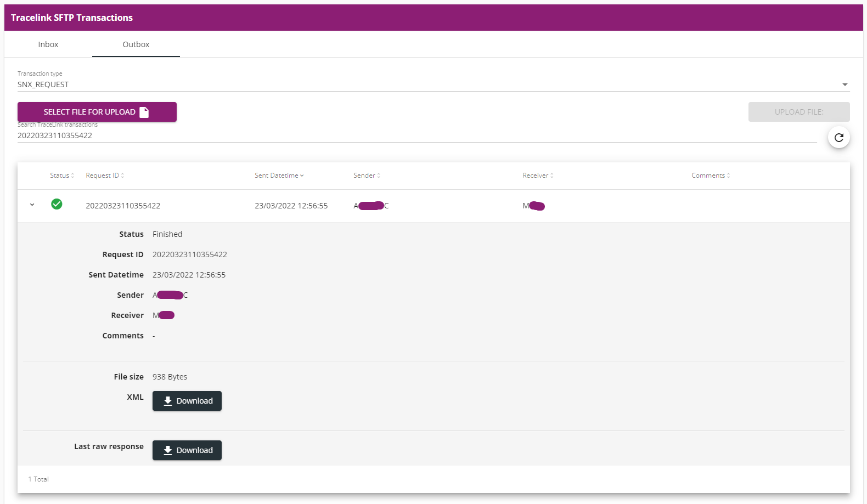Click the refresh transactions icon
Image resolution: width=867 pixels, height=504 pixels.
click(838, 137)
